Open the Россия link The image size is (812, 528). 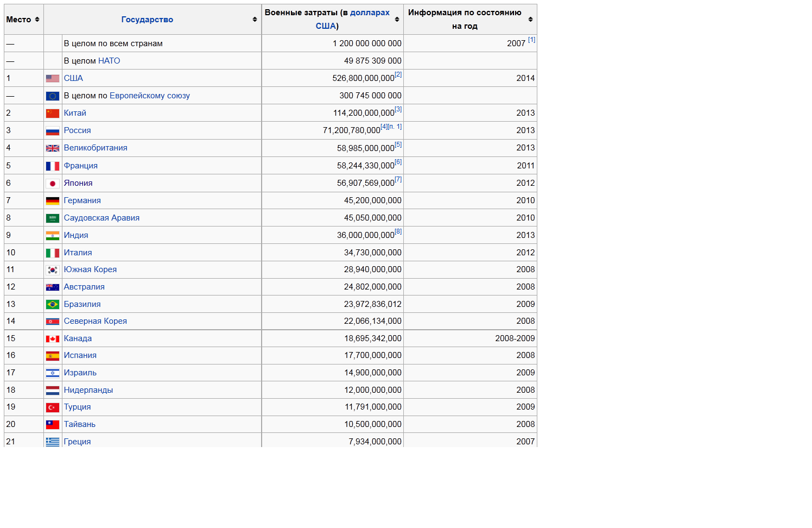(x=77, y=130)
